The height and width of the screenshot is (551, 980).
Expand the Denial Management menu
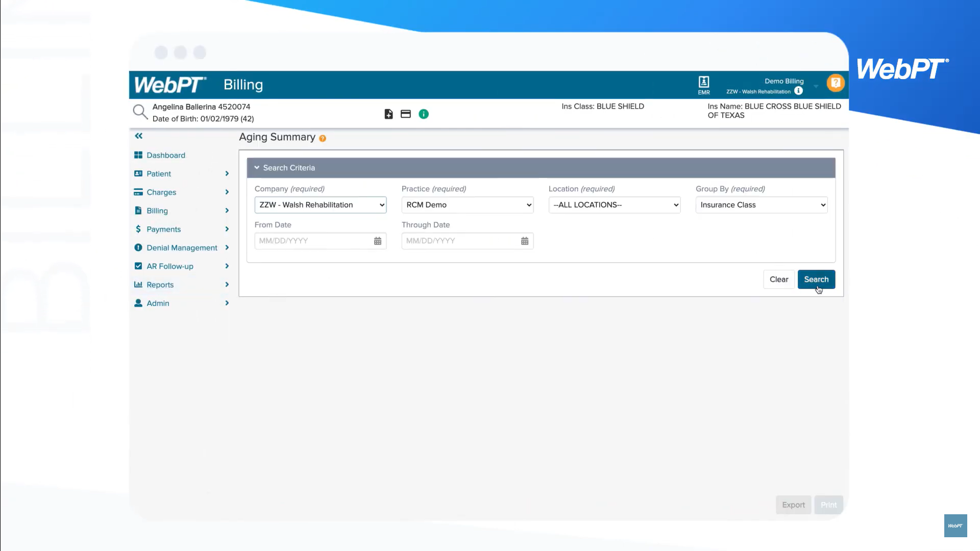[x=181, y=247]
